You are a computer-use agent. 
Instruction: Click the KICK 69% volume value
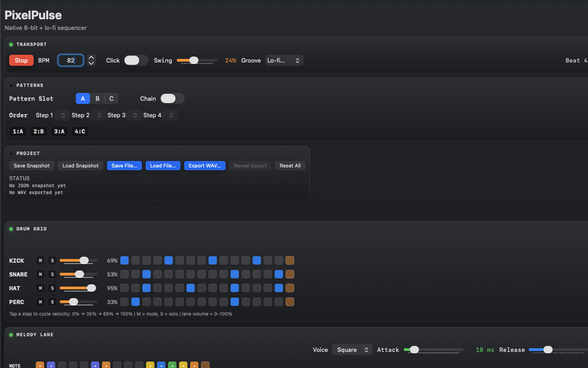coord(112,261)
